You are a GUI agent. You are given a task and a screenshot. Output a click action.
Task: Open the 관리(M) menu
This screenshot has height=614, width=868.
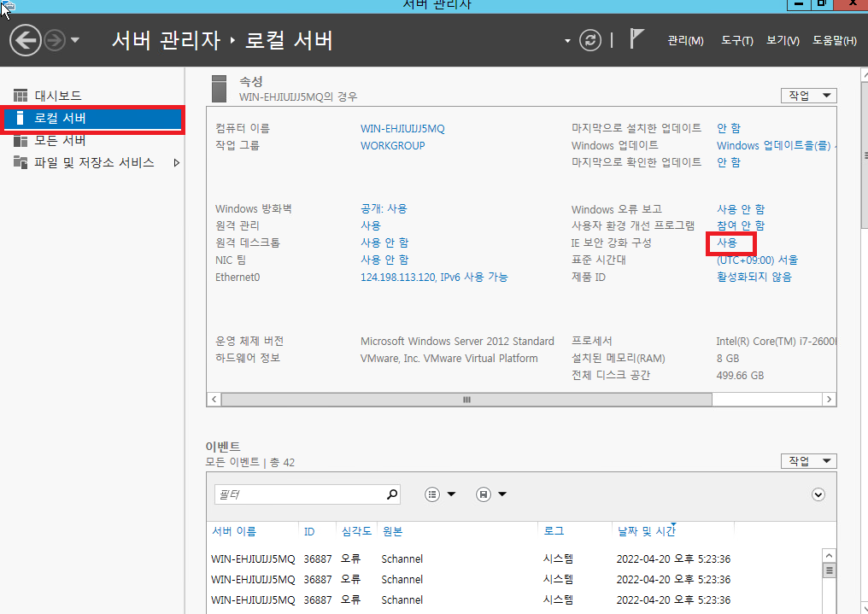[x=685, y=41]
